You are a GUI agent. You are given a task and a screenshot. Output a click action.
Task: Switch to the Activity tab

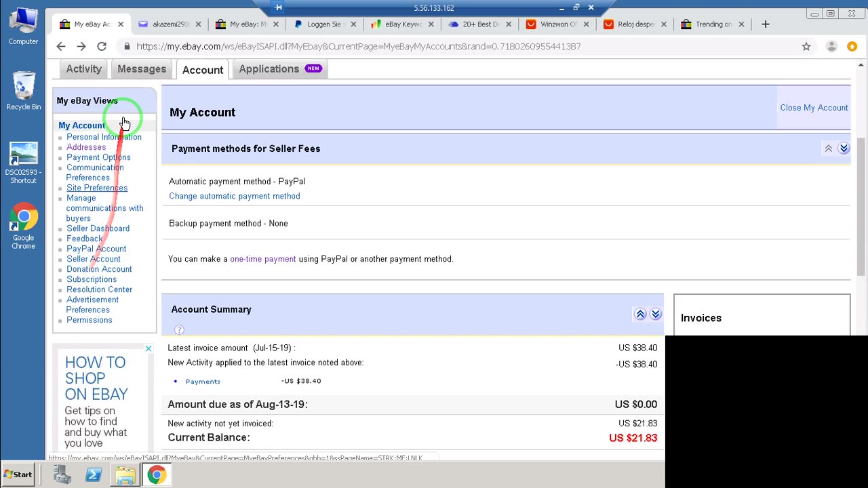(83, 69)
